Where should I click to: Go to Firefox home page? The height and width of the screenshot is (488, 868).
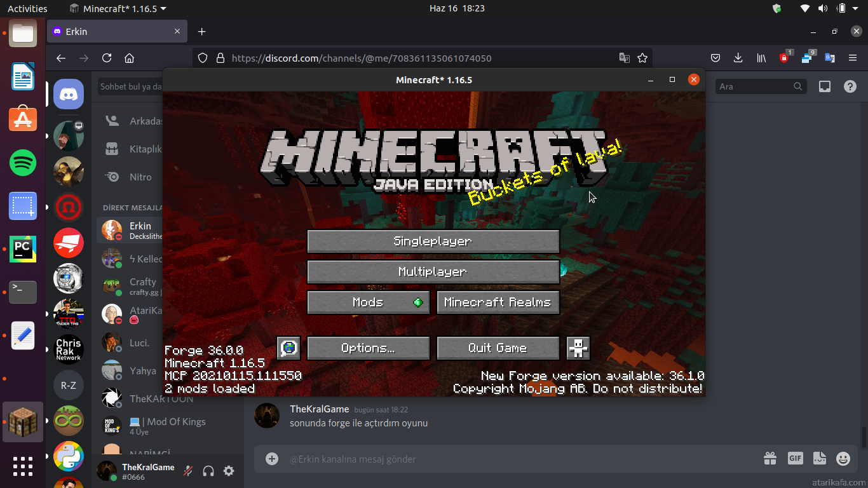point(130,58)
